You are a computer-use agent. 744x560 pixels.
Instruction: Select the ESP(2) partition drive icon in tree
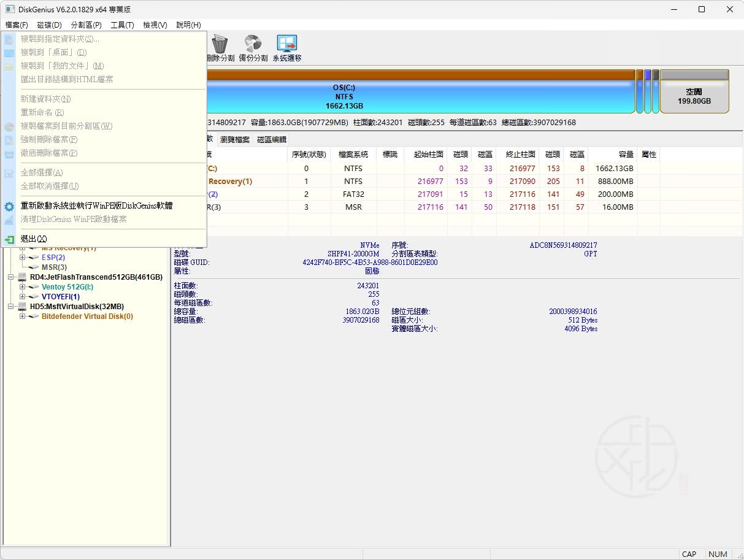[x=34, y=258]
